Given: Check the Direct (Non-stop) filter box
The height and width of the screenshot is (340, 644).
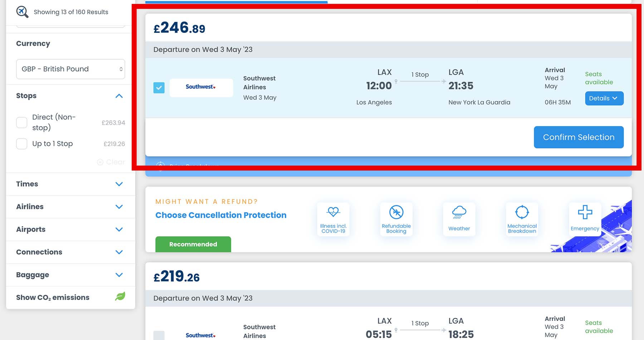Looking at the screenshot, I should coord(22,122).
